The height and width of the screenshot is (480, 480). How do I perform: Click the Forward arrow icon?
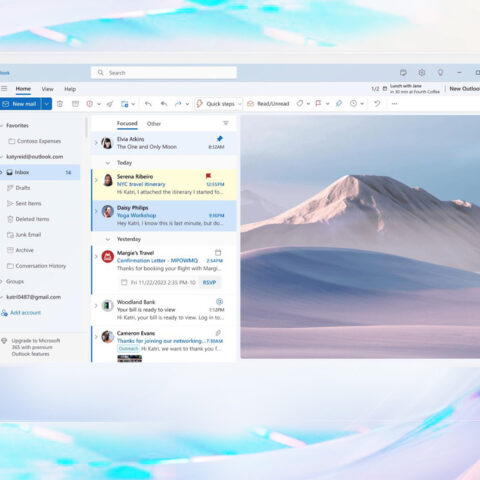click(x=178, y=104)
